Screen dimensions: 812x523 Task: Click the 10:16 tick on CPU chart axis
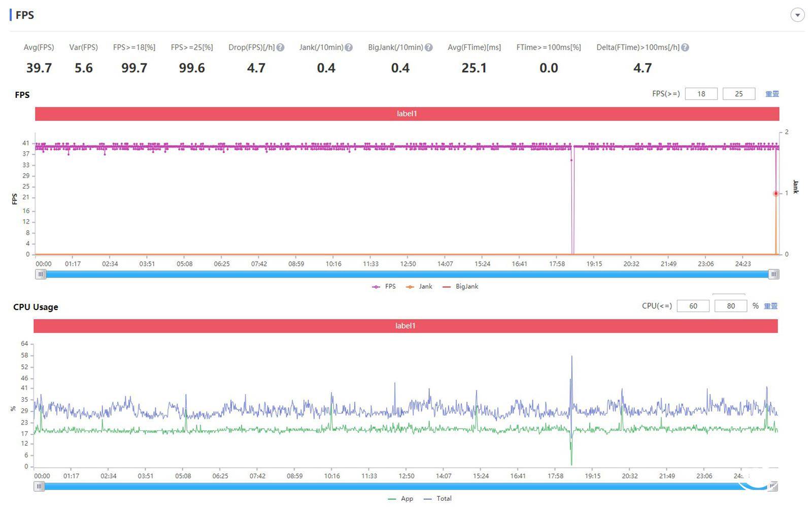[x=332, y=476]
